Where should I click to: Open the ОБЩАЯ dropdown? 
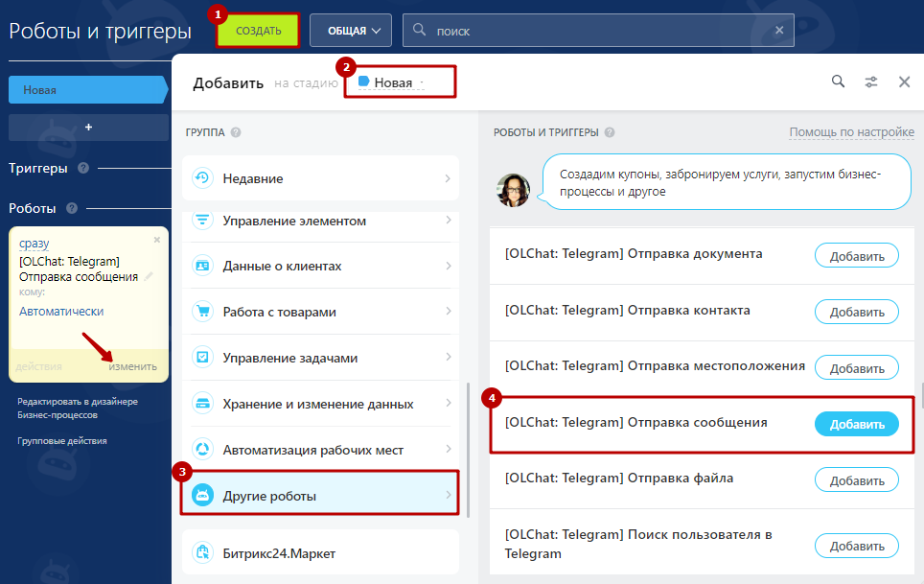click(x=351, y=31)
